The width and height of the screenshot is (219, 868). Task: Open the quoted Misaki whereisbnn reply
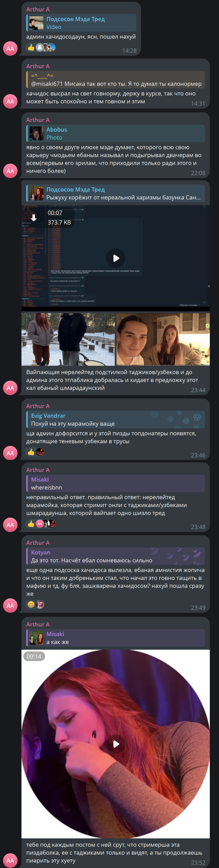(x=115, y=483)
